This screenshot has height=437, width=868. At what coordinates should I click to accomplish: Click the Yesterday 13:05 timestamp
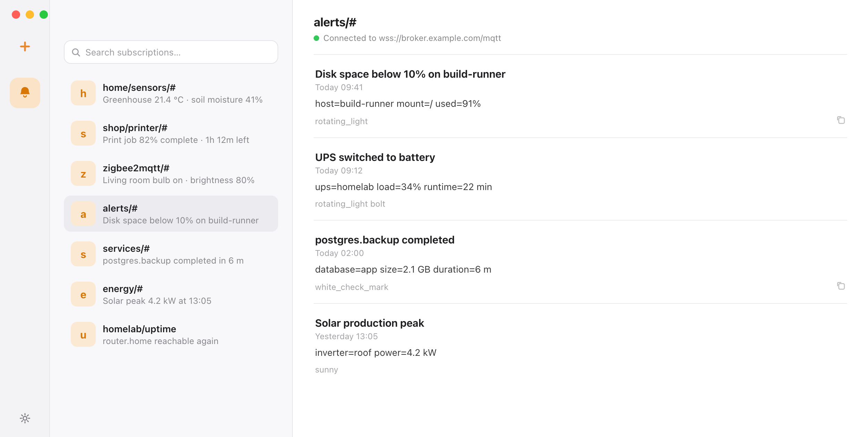pyautogui.click(x=346, y=336)
